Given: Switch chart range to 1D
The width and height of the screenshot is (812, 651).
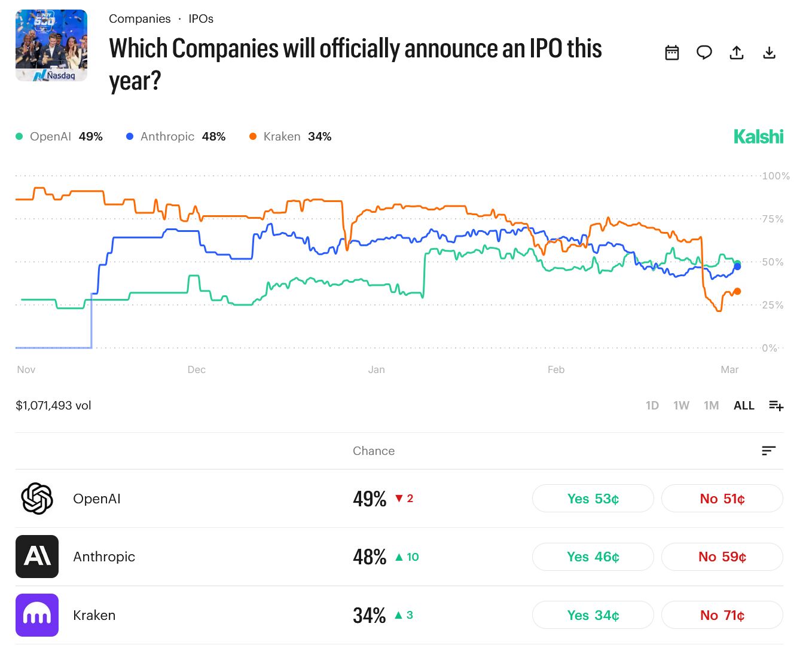Looking at the screenshot, I should [652, 406].
